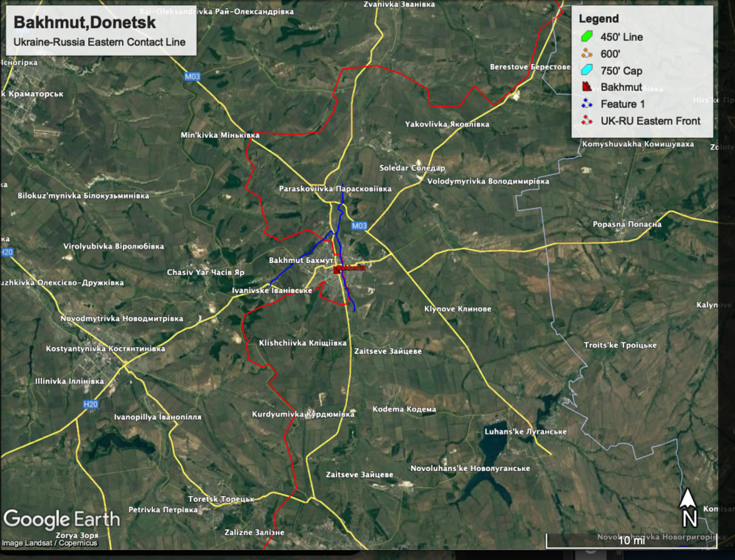Click the red Bakhmut placemark on the map

(337, 270)
